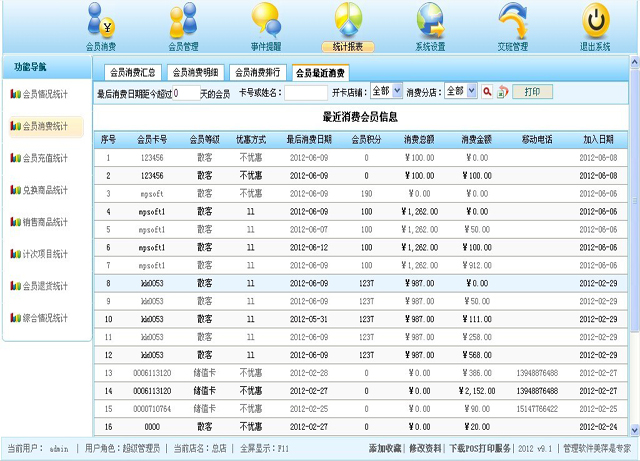
Task: Click the export icon beside search
Action: click(503, 92)
